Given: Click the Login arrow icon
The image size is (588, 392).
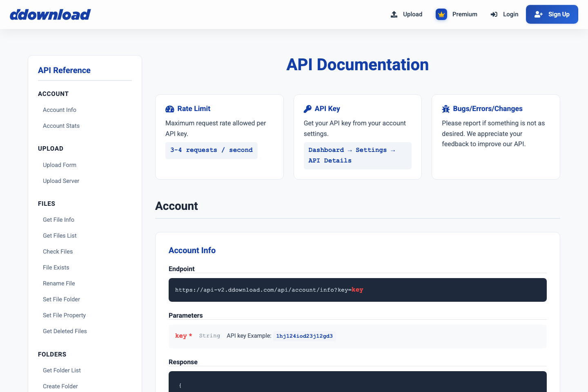Looking at the screenshot, I should coord(494,14).
